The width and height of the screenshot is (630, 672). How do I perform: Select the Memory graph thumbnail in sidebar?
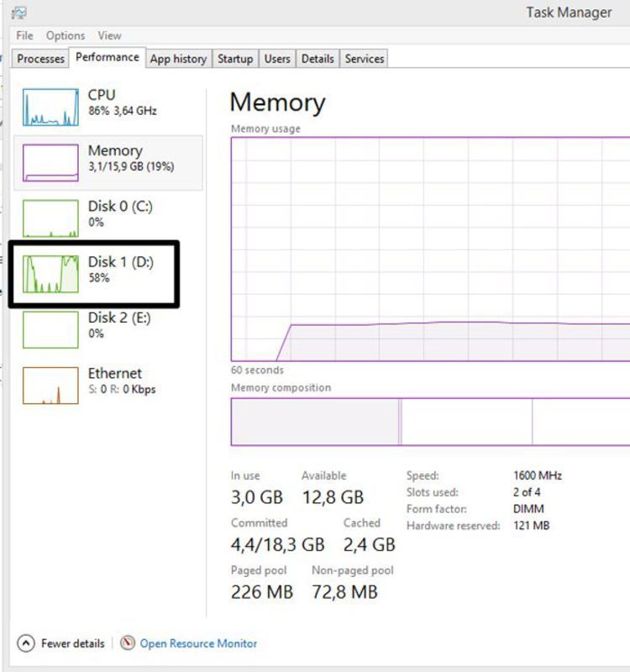tap(50, 162)
